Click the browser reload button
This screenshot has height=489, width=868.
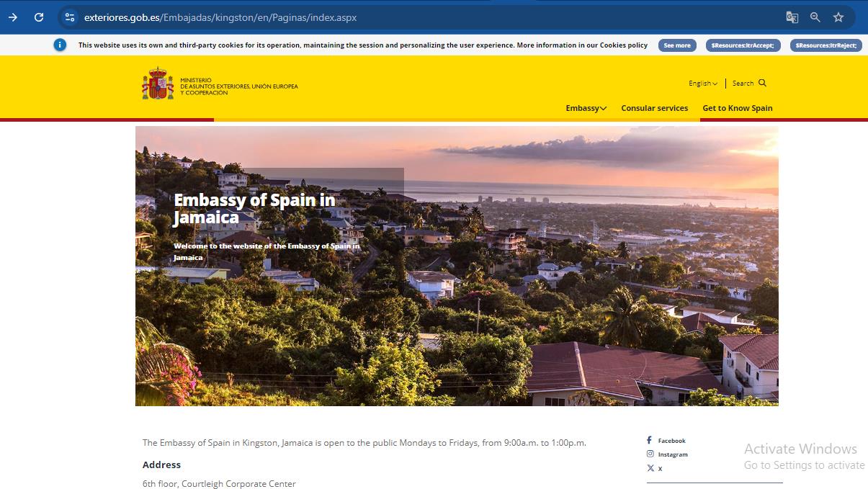pos(39,17)
